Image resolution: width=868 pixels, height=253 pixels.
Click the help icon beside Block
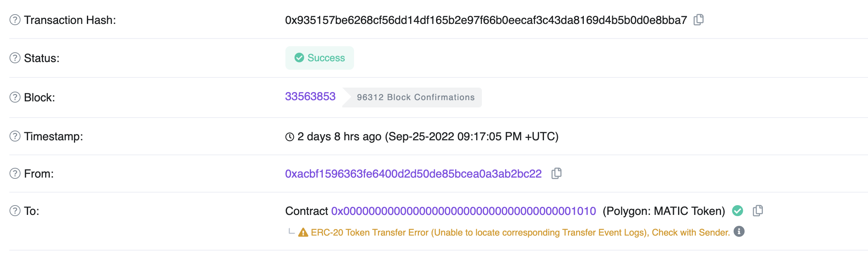pyautogui.click(x=14, y=97)
